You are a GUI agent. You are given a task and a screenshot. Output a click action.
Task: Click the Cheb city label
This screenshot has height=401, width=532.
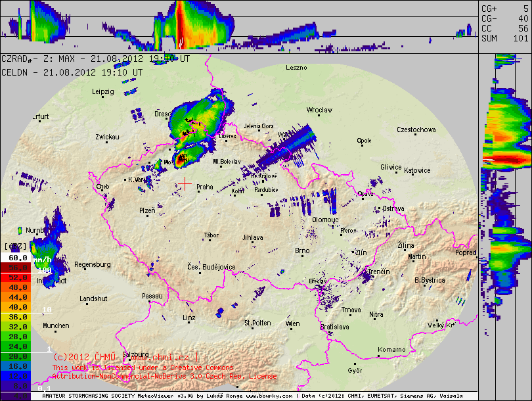point(103,187)
